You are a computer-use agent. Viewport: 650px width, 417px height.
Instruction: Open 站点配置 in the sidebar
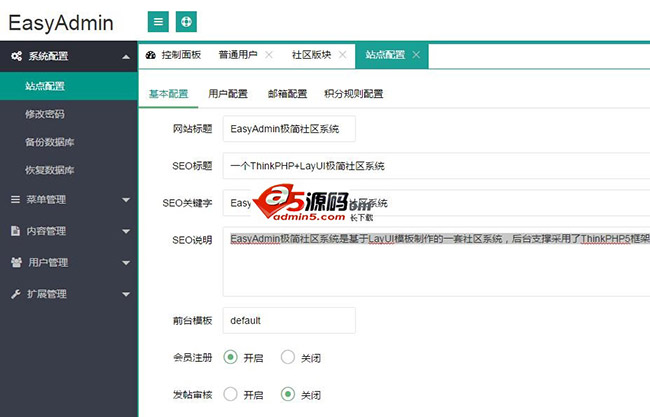coord(69,86)
